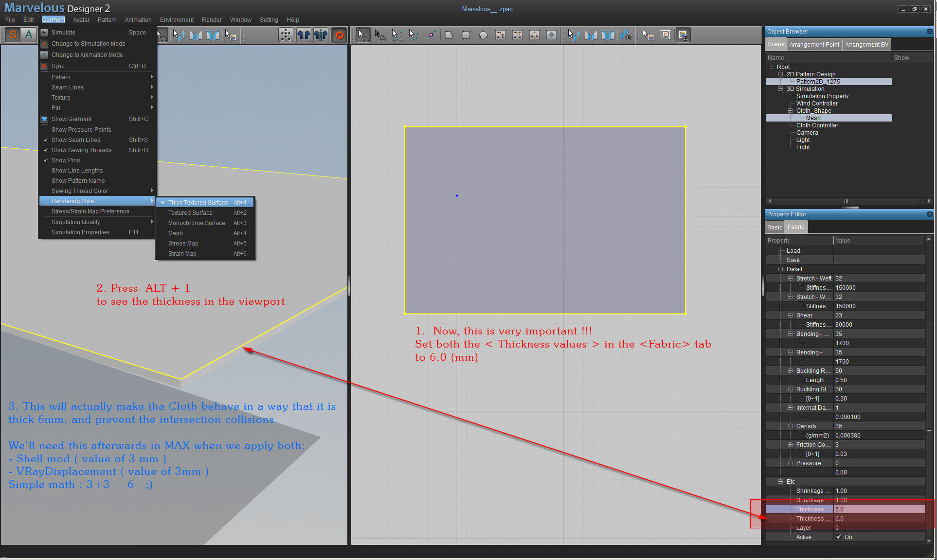Select the Create Circle pattern tool
This screenshot has height=560, width=937.
click(x=484, y=35)
